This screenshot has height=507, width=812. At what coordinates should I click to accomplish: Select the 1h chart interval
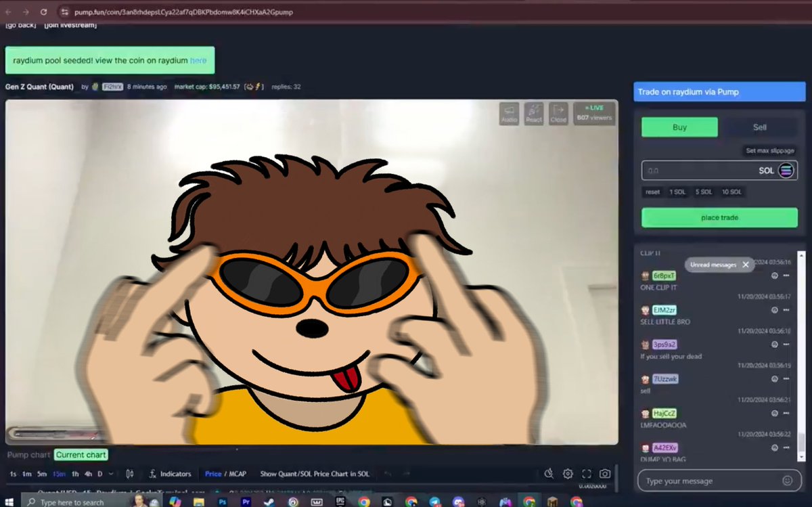[75, 474]
